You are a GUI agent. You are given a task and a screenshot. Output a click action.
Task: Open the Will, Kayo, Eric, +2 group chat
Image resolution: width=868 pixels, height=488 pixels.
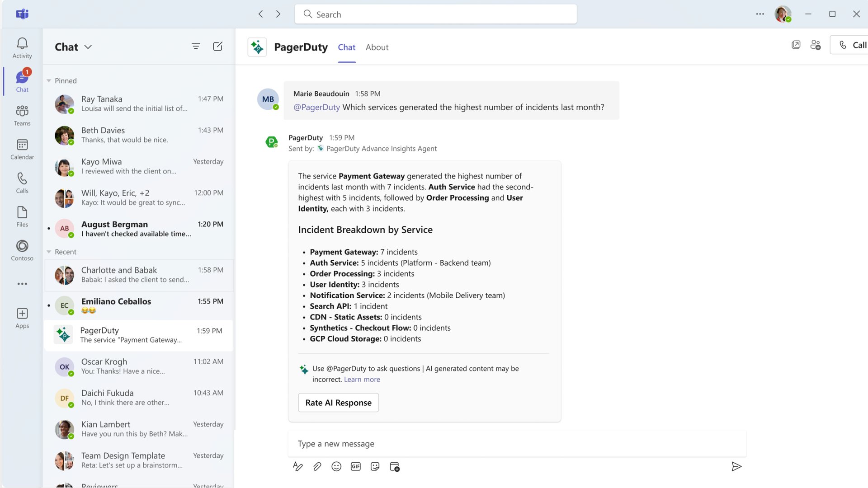pyautogui.click(x=139, y=197)
